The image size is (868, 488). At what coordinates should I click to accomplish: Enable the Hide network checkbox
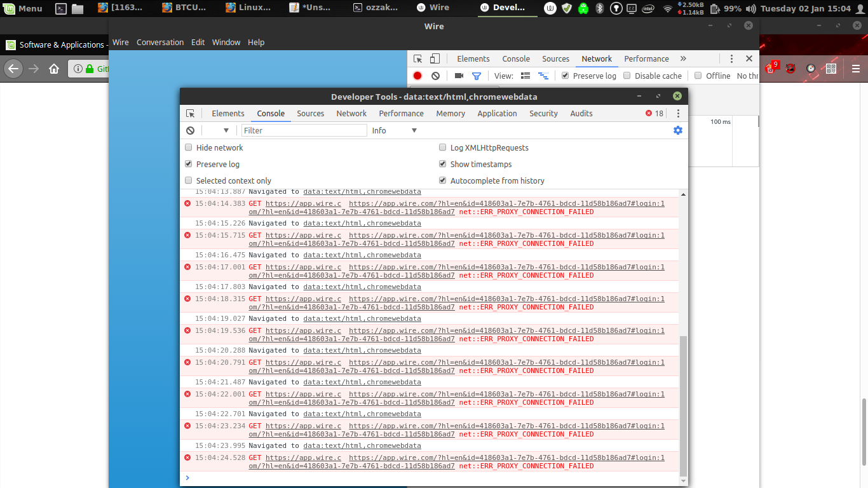click(189, 147)
